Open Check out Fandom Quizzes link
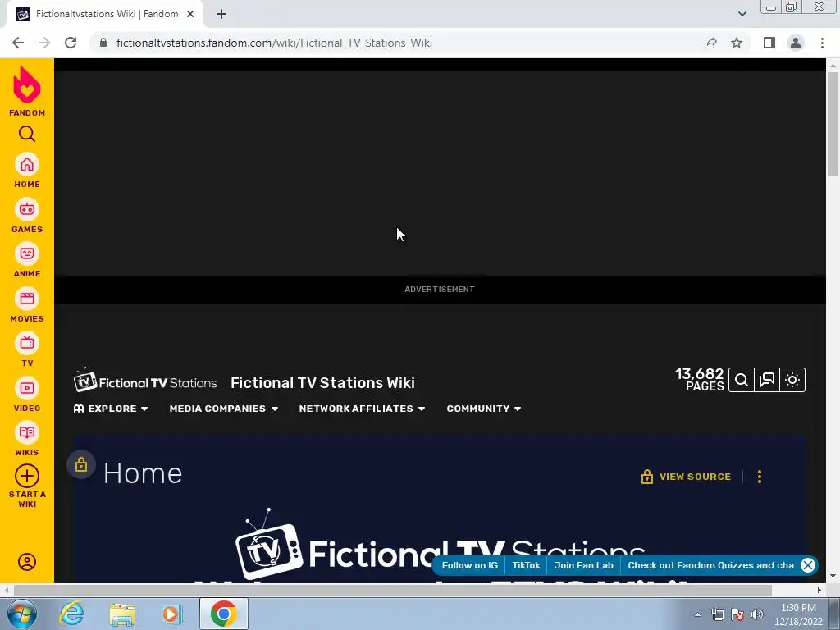The height and width of the screenshot is (630, 840). pos(710,565)
